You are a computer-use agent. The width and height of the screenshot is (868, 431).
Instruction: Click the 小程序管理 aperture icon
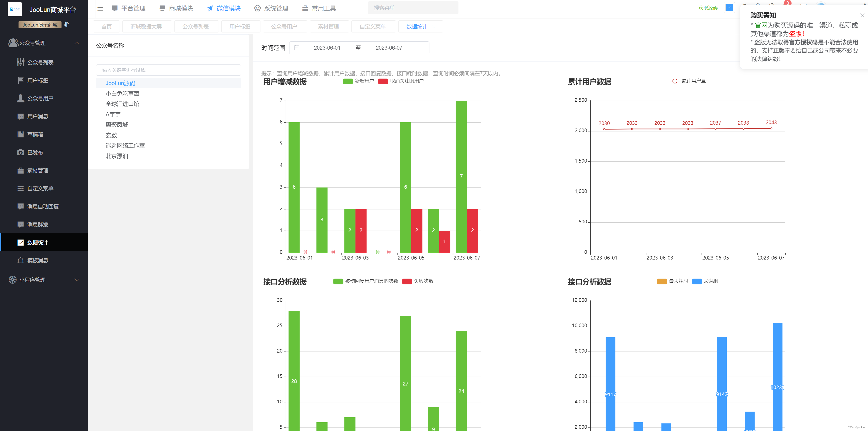coord(13,280)
